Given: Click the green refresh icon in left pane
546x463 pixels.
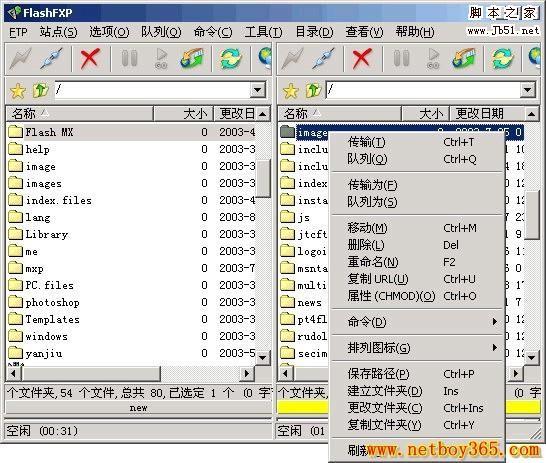Looking at the screenshot, I should click(x=231, y=58).
